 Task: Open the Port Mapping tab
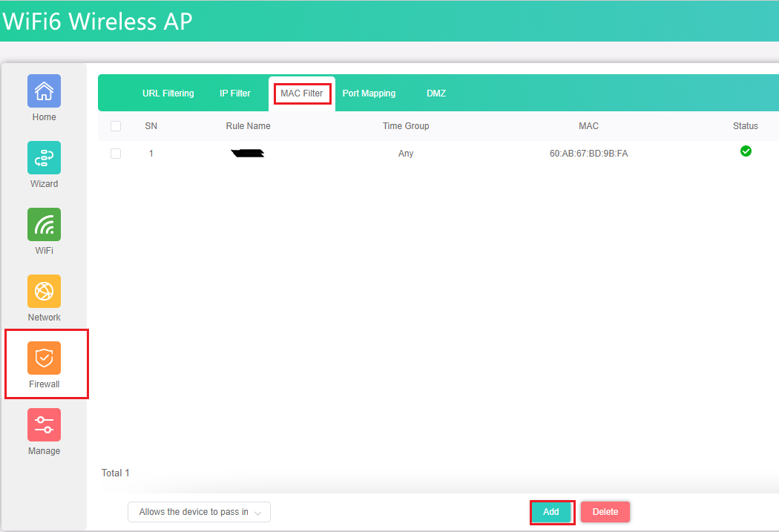point(369,93)
